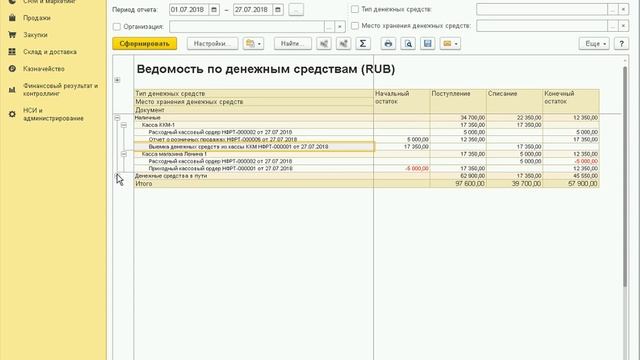
Task: Select Приходный кассовый ордер НФРТ-000001 row
Action: tap(220, 168)
